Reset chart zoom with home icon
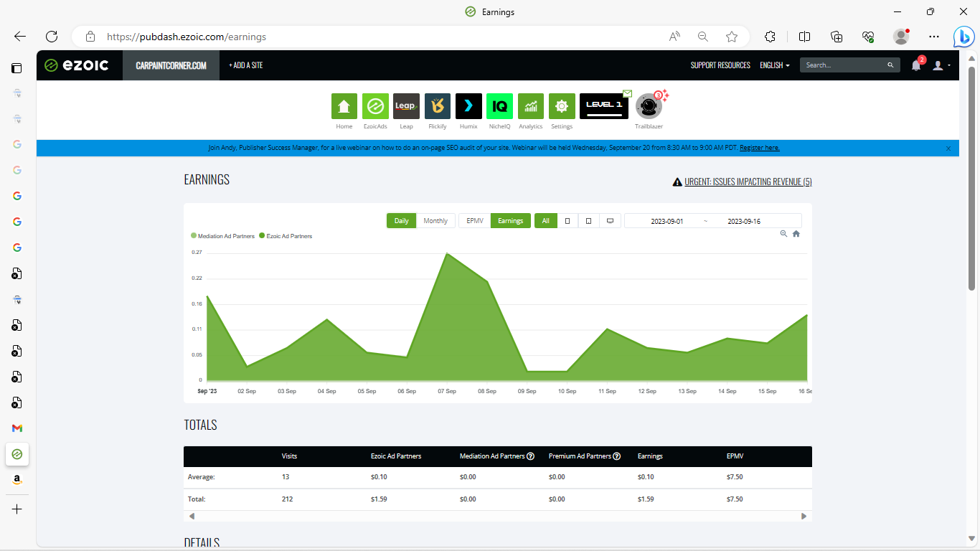Viewport: 980px width, 551px height. pyautogui.click(x=796, y=234)
